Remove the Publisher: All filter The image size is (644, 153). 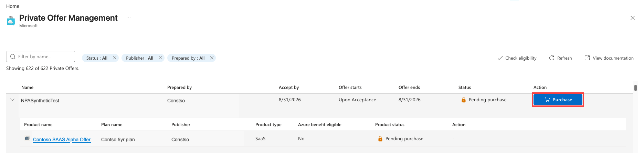pos(160,58)
